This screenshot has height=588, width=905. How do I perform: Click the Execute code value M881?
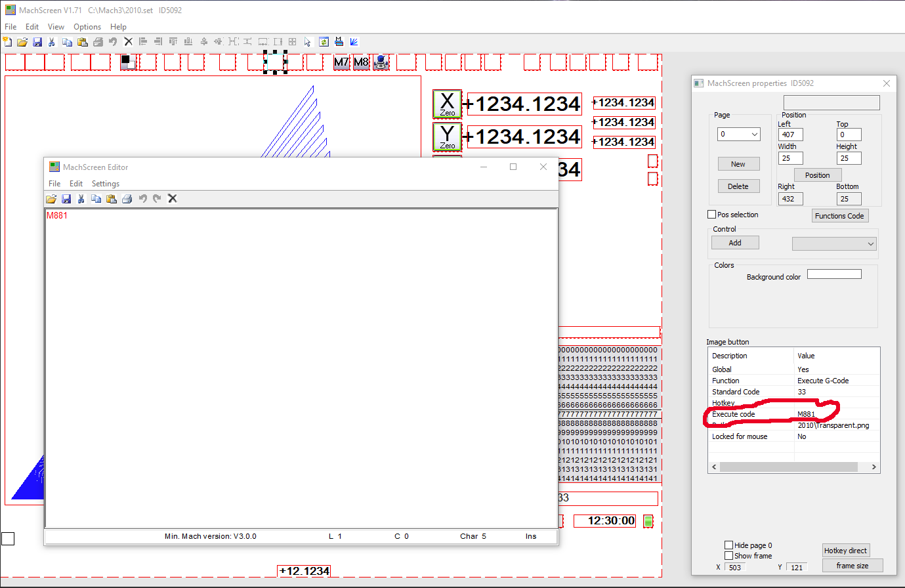click(806, 414)
